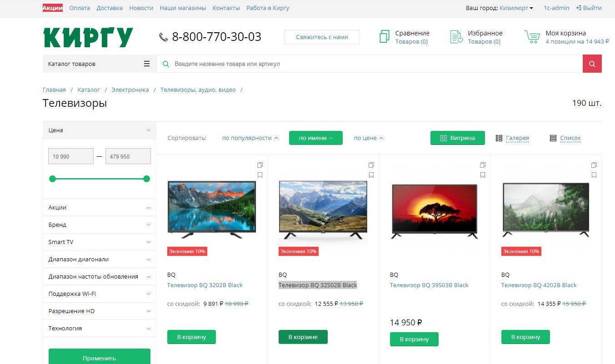
Task: Click maximum price field 479 950
Action: (x=128, y=156)
